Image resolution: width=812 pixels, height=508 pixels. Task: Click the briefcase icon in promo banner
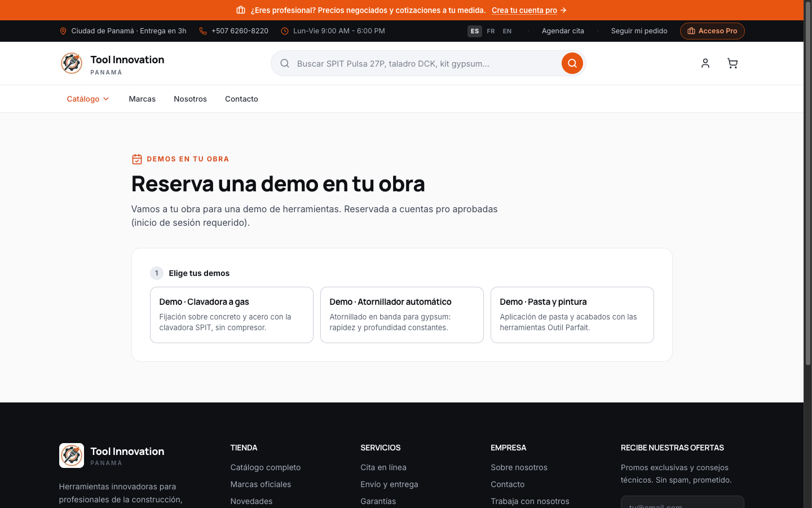tap(241, 10)
